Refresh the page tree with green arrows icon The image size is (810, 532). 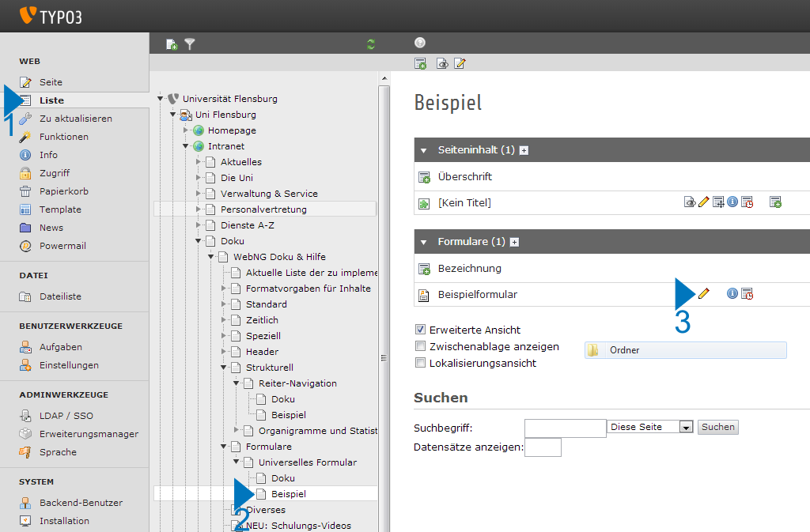[371, 44]
